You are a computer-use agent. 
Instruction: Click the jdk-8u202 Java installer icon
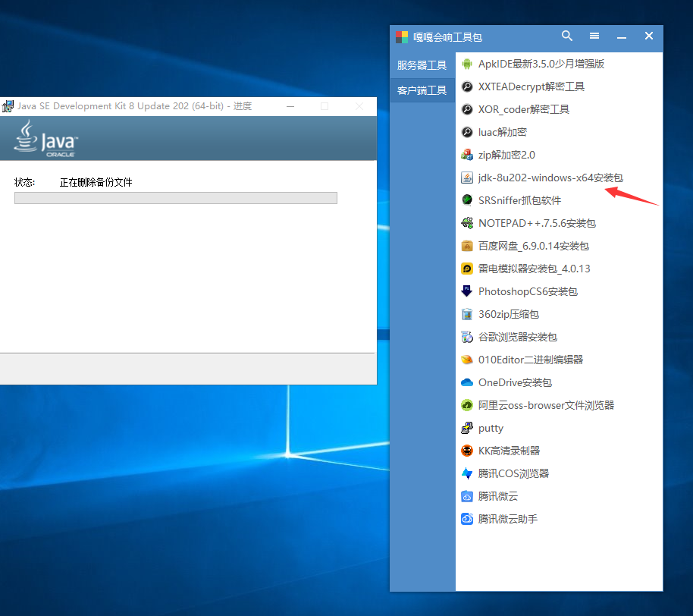467,178
